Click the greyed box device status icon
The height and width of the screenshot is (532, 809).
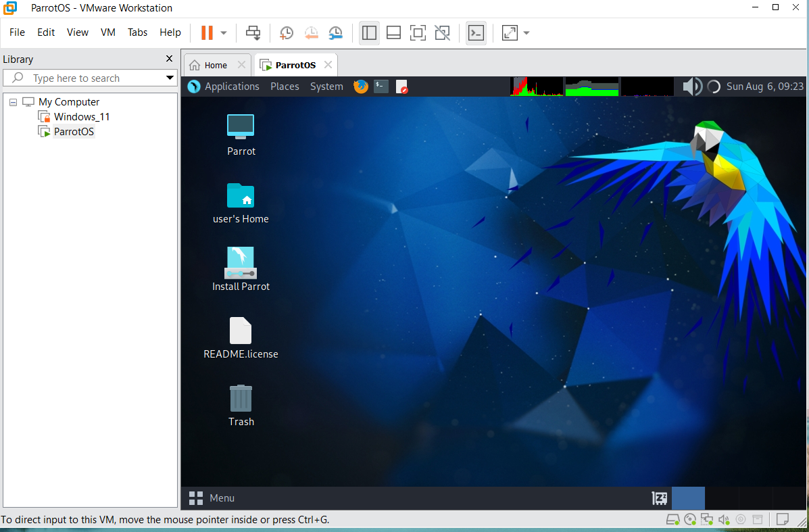pyautogui.click(x=757, y=519)
